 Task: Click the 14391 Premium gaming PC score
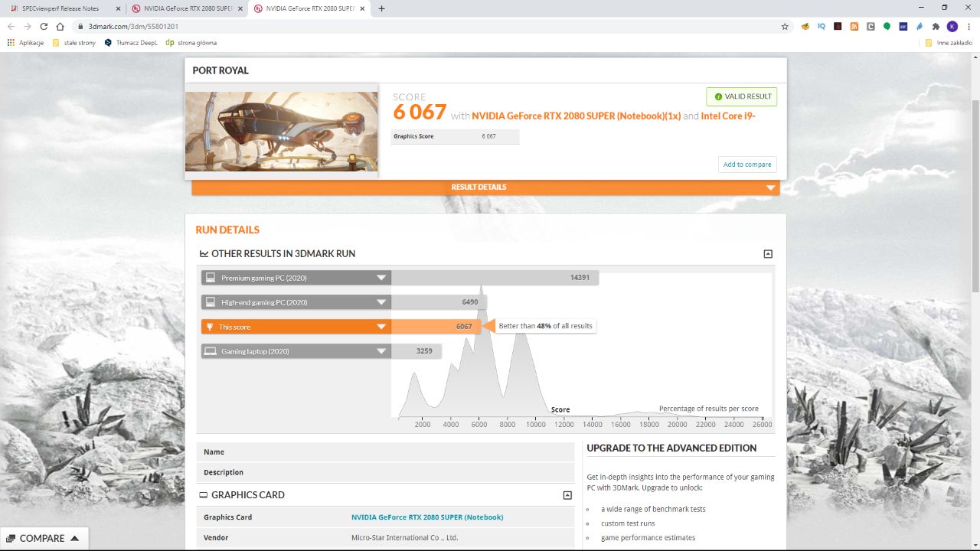pyautogui.click(x=580, y=278)
